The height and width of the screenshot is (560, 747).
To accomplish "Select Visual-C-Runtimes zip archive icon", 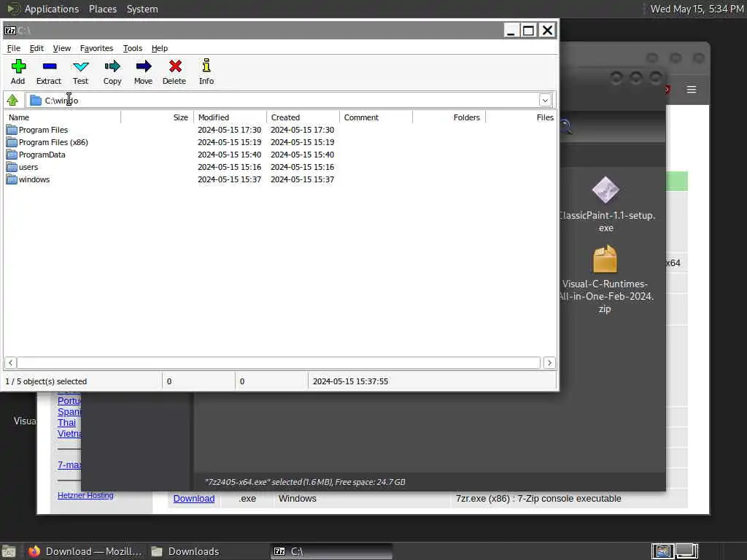I will 605,259.
